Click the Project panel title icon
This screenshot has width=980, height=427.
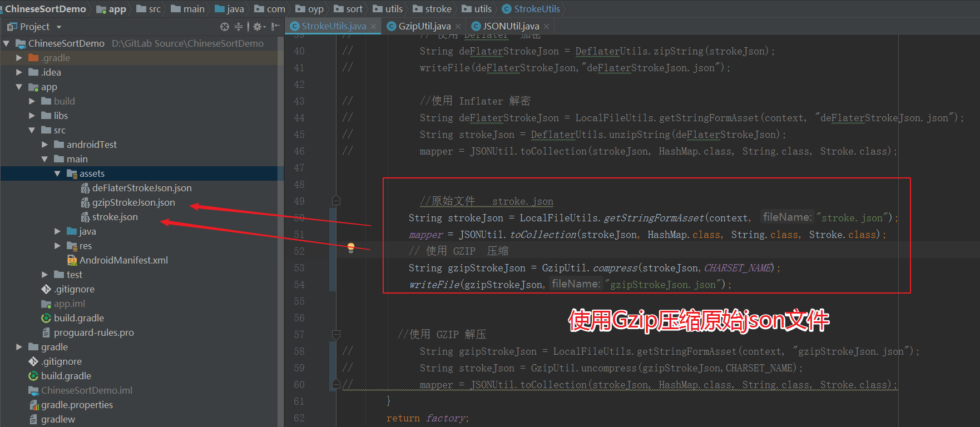point(12,27)
